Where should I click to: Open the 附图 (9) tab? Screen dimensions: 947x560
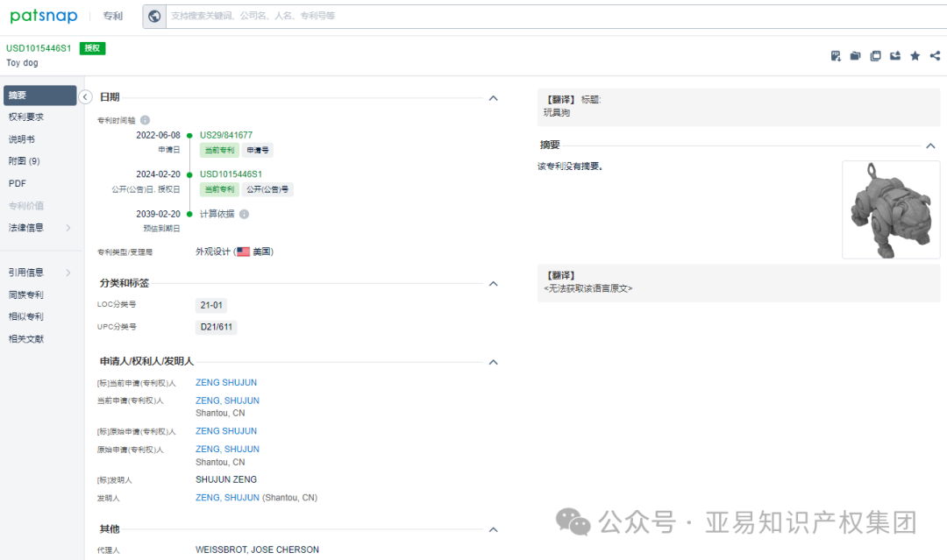pos(28,160)
